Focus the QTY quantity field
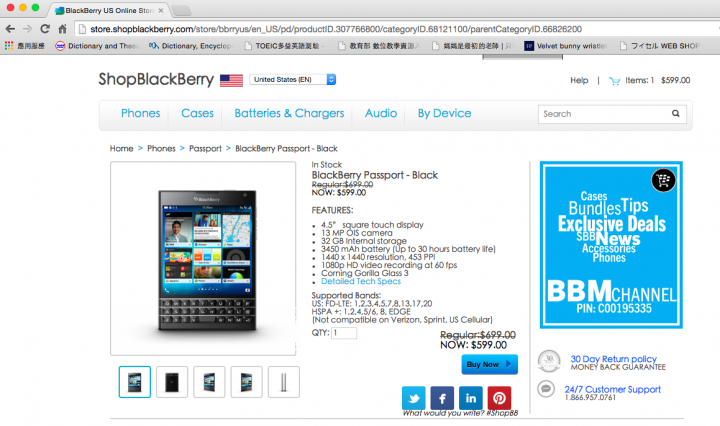This screenshot has width=720, height=426. pos(344,333)
